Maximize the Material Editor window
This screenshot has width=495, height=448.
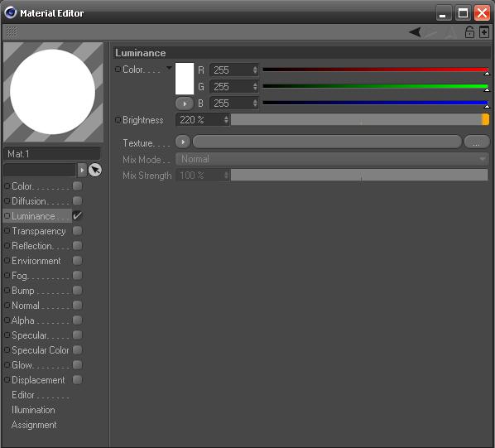(463, 13)
